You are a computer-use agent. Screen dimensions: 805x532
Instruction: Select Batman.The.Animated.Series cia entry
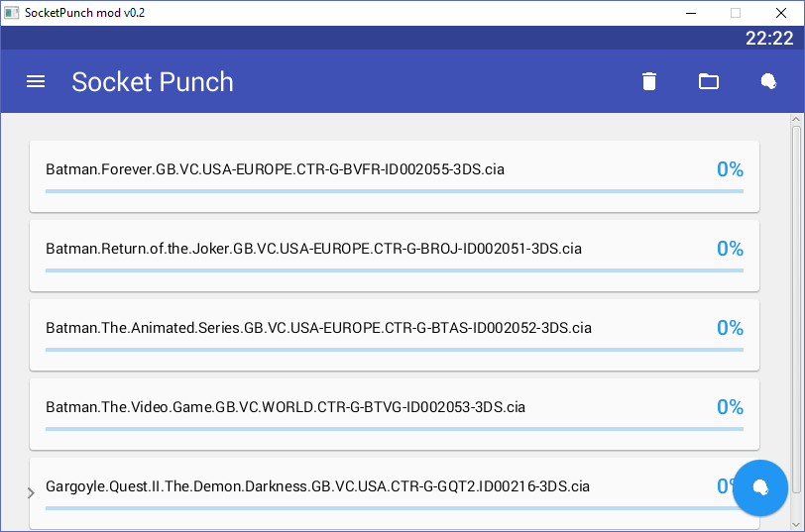[x=395, y=335]
